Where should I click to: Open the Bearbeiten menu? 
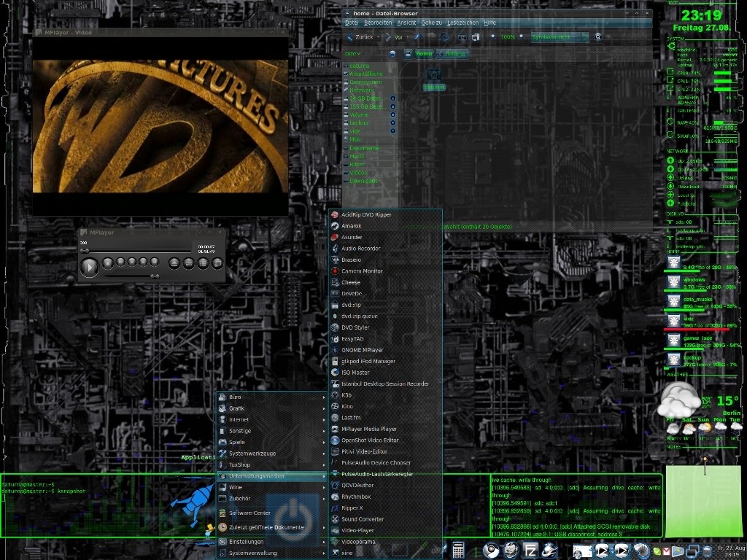pos(378,23)
